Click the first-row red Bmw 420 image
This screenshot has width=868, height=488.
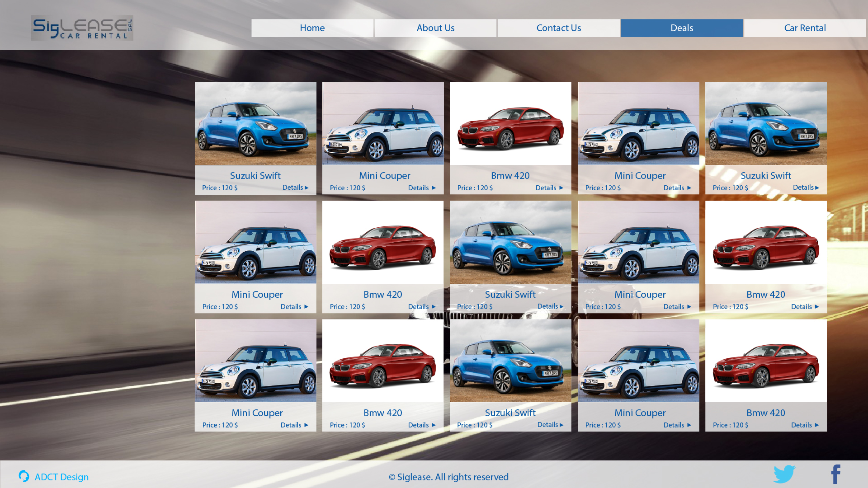pyautogui.click(x=510, y=123)
